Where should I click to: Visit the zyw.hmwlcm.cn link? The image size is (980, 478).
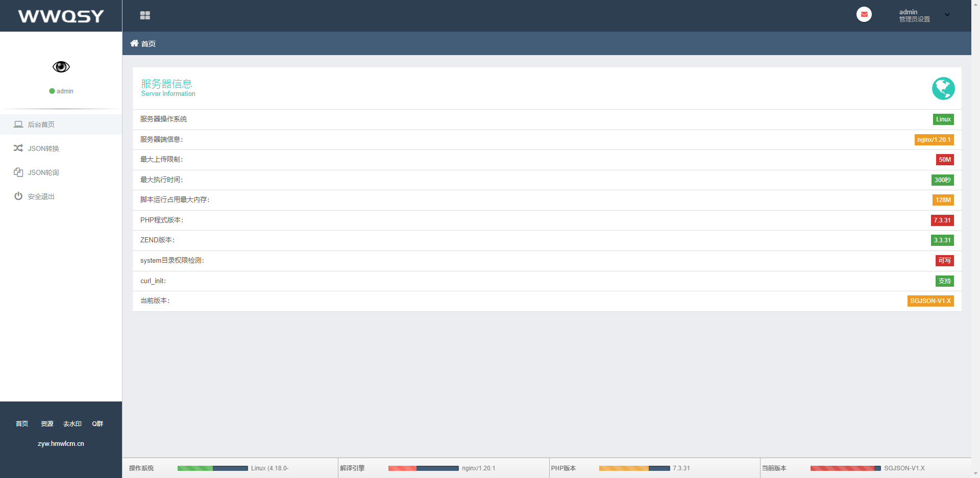coord(61,444)
